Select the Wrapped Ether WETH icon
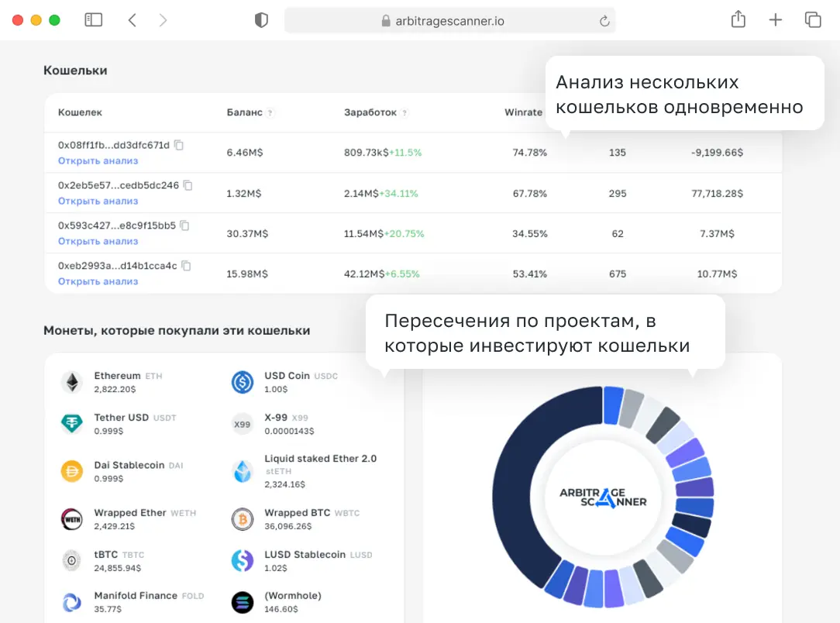Viewport: 840px width, 623px height. (71, 519)
